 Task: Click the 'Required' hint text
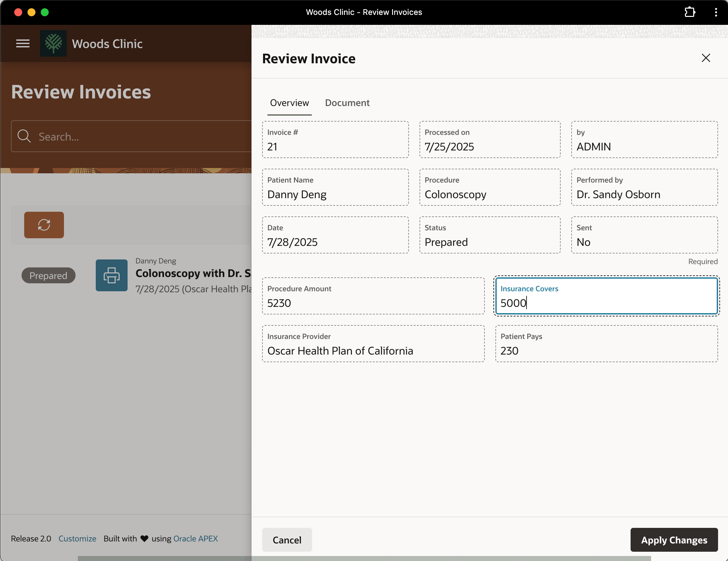tap(703, 262)
